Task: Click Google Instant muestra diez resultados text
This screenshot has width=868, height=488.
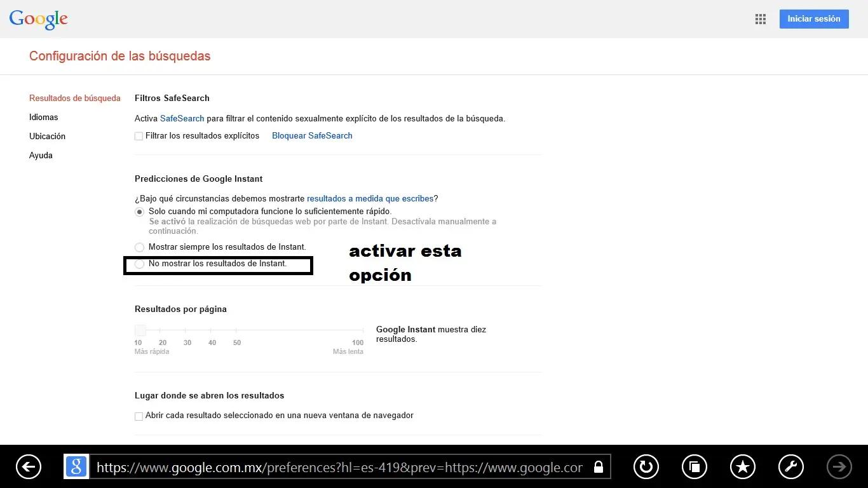Action: 431,334
